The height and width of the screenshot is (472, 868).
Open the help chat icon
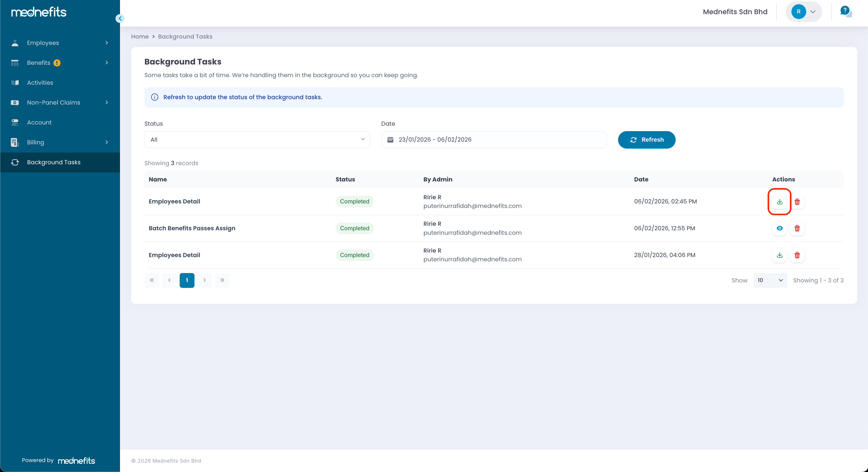click(x=845, y=12)
